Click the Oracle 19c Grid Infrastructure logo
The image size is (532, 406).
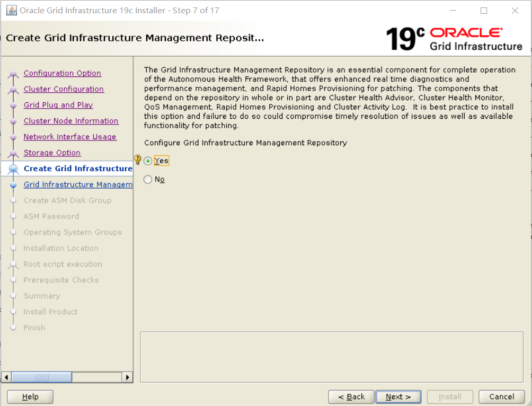pyautogui.click(x=454, y=39)
